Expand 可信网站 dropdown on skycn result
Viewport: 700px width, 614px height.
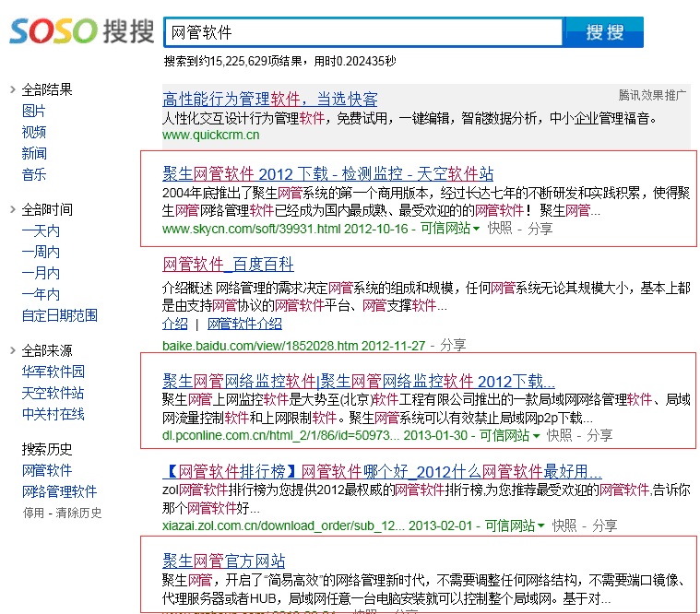450,229
